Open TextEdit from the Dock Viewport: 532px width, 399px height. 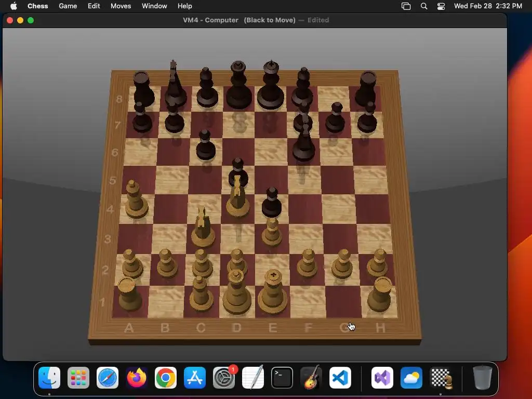click(253, 377)
